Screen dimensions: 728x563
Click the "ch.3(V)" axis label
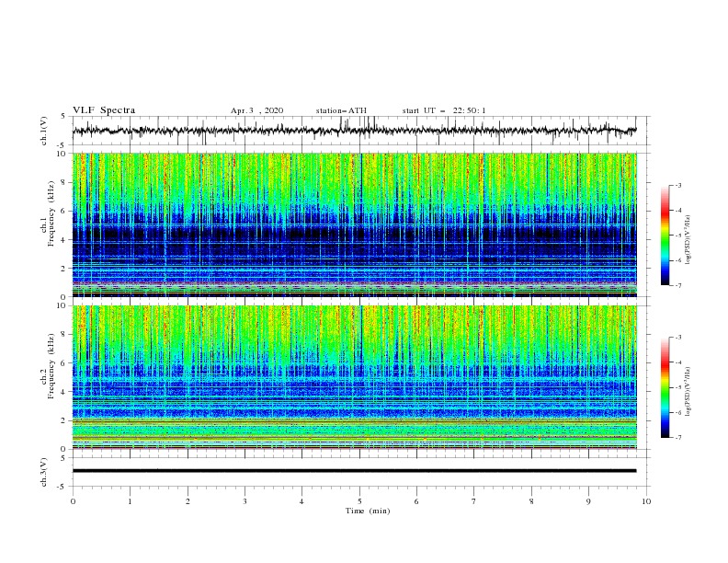pyautogui.click(x=44, y=472)
